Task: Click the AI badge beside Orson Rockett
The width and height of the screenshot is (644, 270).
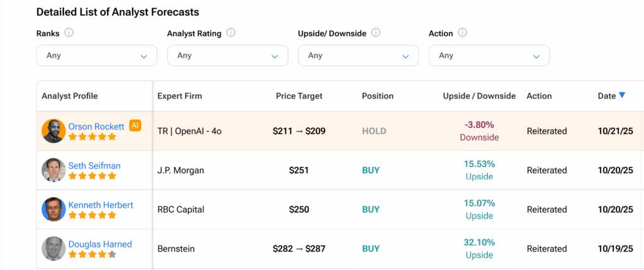Action: (x=135, y=126)
